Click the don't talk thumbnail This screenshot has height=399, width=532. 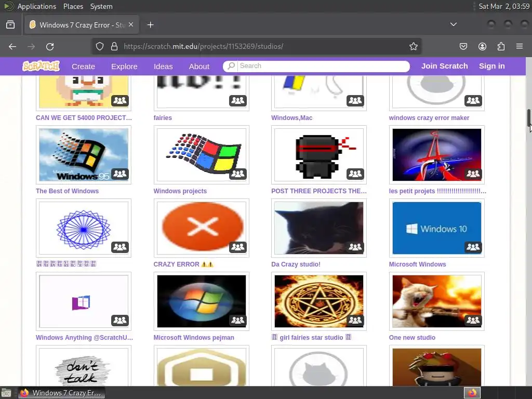(84, 367)
